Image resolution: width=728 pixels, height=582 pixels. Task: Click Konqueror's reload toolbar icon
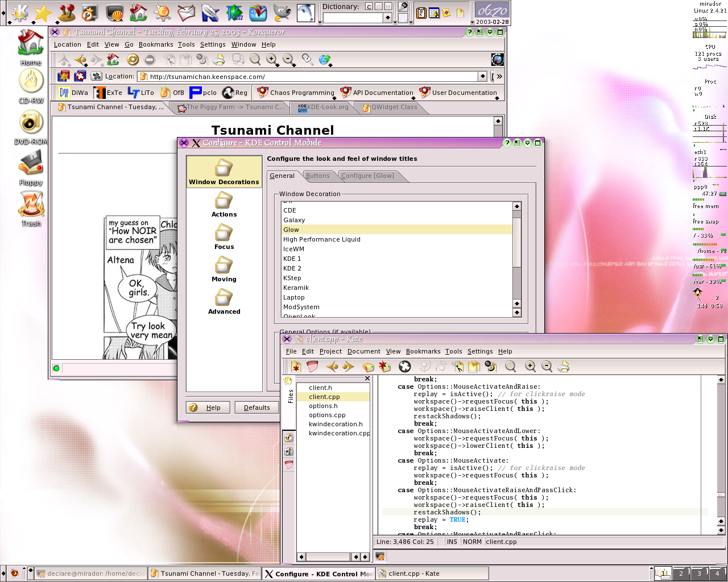[x=133, y=59]
